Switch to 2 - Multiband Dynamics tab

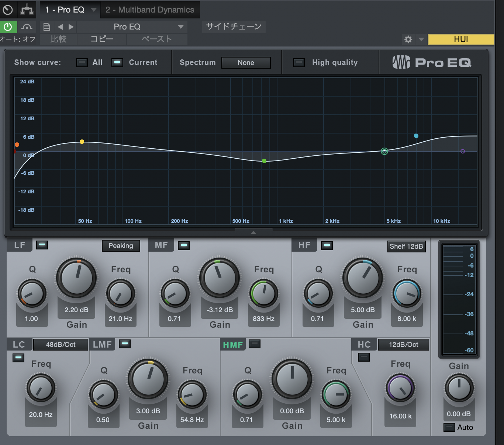point(150,10)
